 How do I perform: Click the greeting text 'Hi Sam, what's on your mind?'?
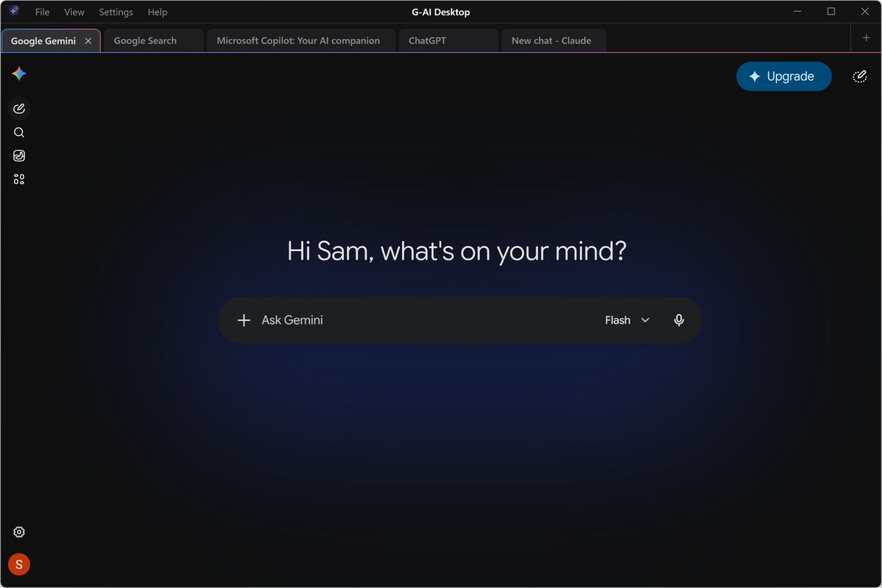pos(457,251)
